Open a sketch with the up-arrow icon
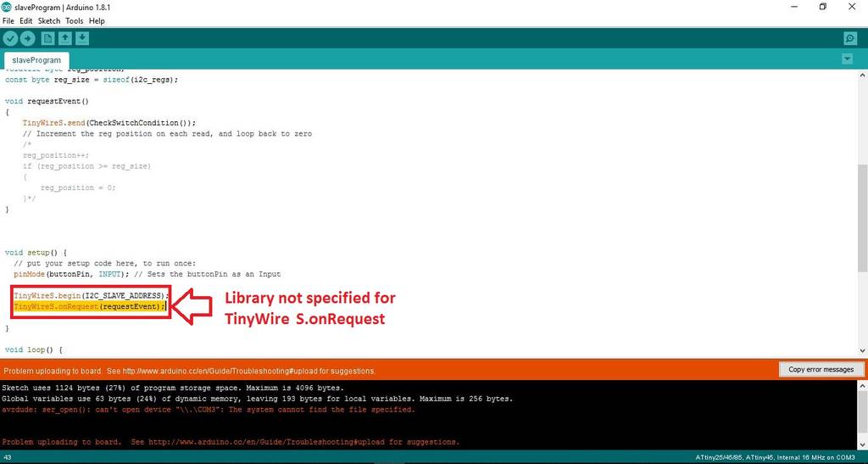Image resolution: width=868 pixels, height=464 pixels. (65, 38)
